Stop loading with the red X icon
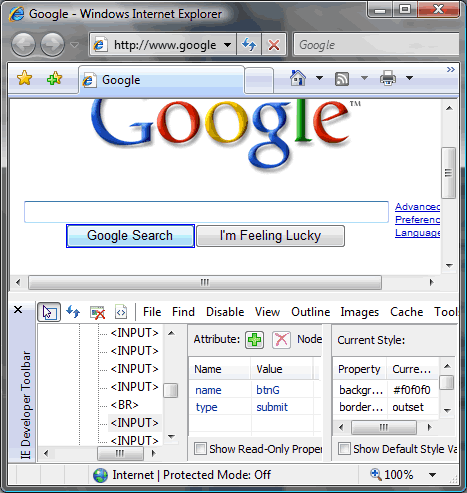The width and height of the screenshot is (467, 493). [x=274, y=44]
